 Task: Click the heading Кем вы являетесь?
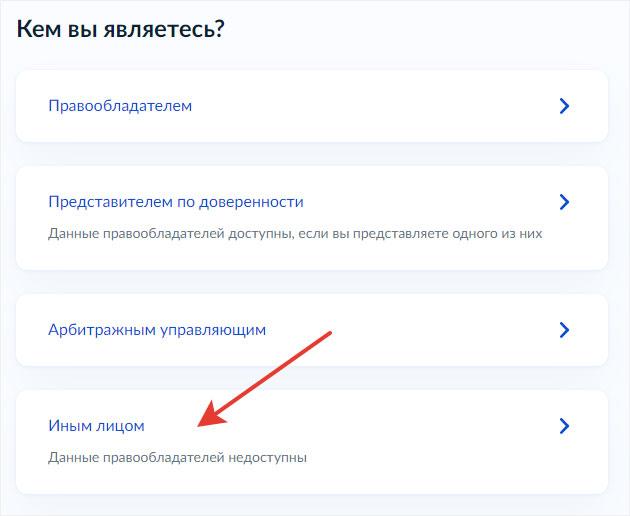point(120,29)
